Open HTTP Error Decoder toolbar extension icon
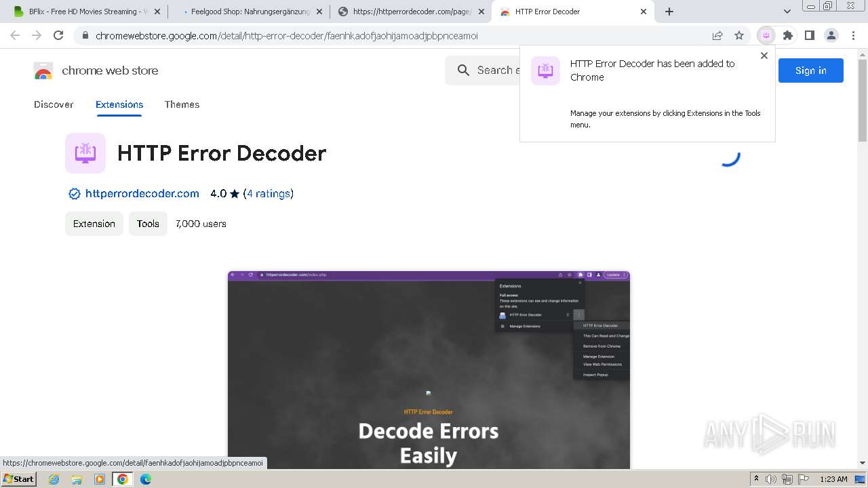 coord(766,35)
